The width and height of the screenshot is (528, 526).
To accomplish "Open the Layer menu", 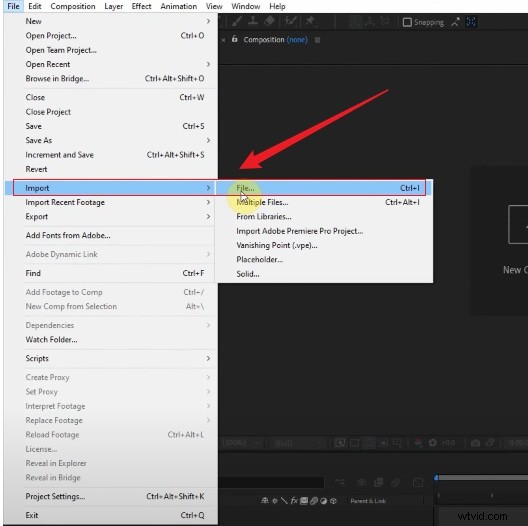I will pos(113,6).
